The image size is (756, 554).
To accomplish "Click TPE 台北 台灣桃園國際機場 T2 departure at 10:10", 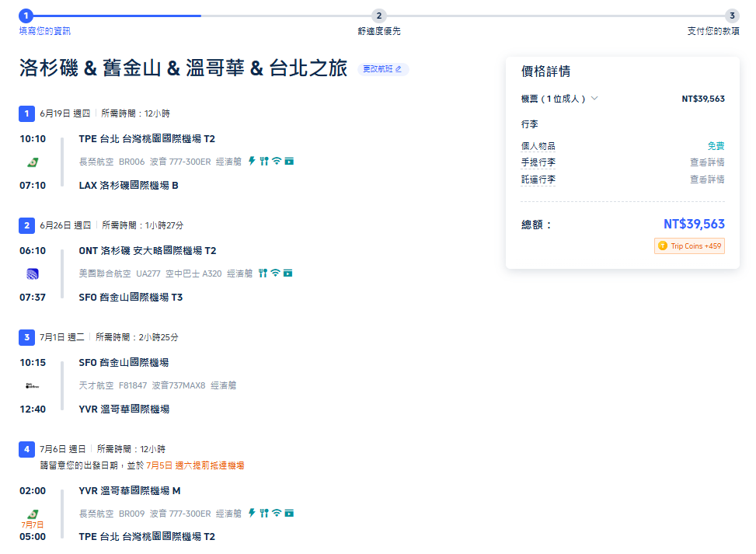I will (x=147, y=139).
